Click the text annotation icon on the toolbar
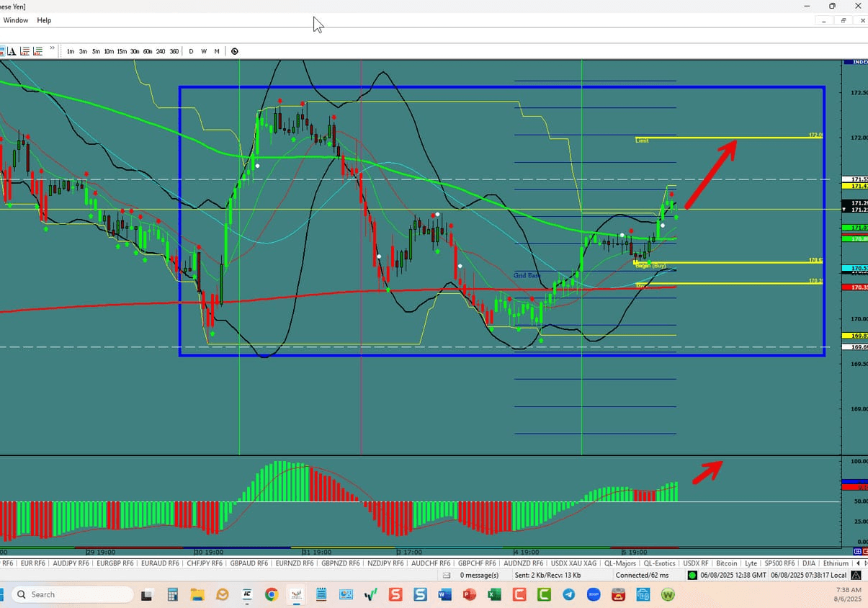Screen dimensions: 868x608 tap(12, 51)
